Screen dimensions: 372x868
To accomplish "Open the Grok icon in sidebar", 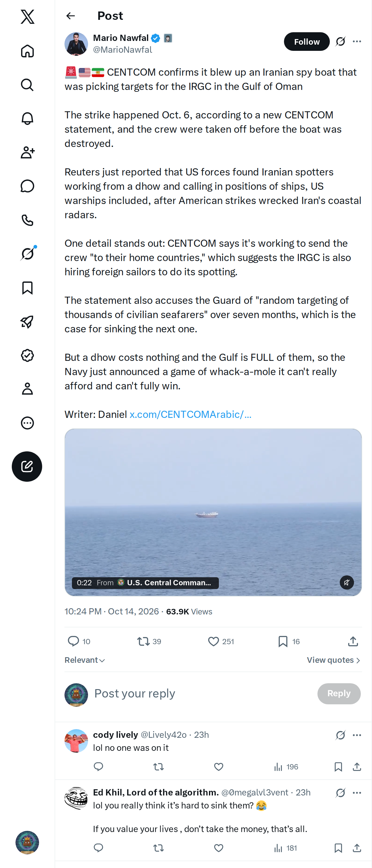I will pyautogui.click(x=27, y=254).
